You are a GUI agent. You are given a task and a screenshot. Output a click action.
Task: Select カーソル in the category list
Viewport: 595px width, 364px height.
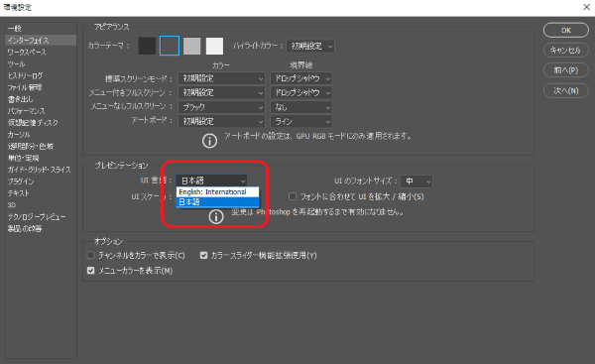(x=41, y=134)
